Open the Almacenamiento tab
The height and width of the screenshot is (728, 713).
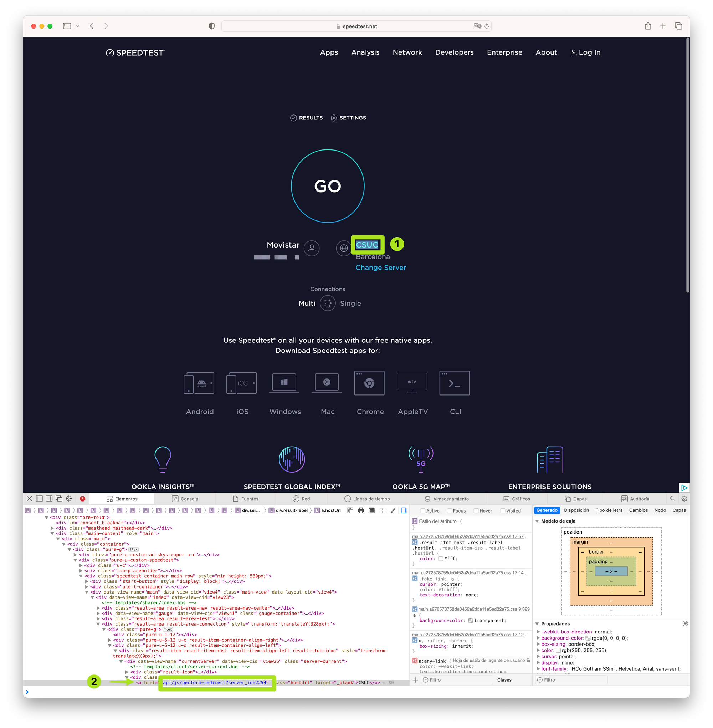[x=447, y=498]
